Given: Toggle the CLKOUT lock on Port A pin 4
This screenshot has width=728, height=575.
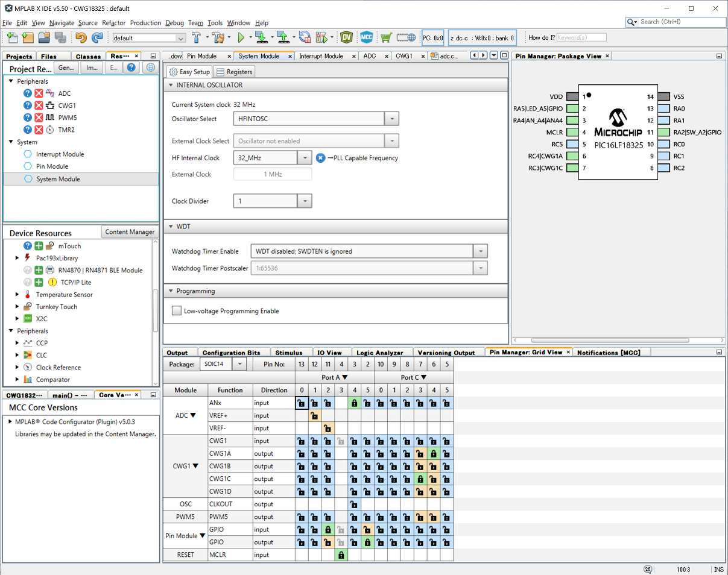Looking at the screenshot, I should click(355, 504).
